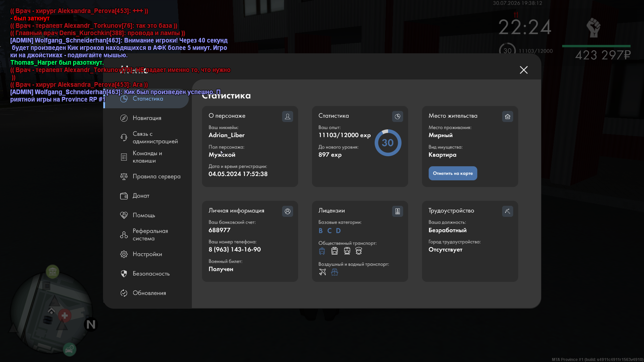Screen dimensions: 644x362
Task: Click the fist icon in the HUD
Action: (593, 27)
